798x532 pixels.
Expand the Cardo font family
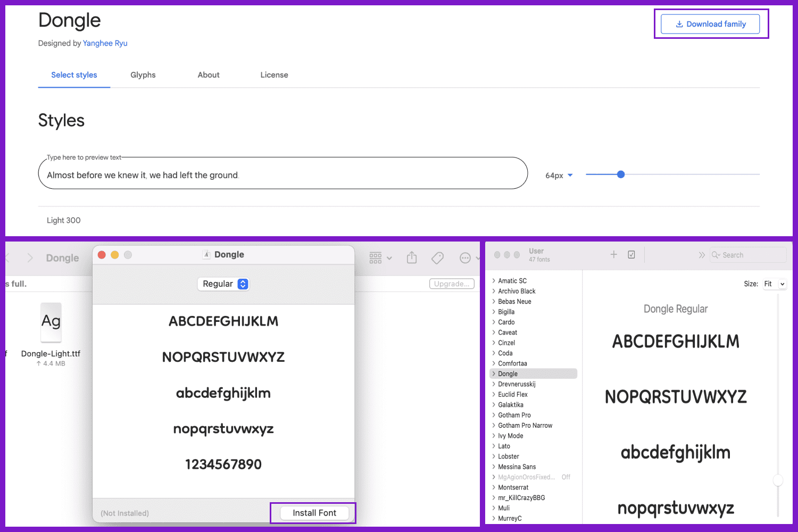click(x=494, y=322)
